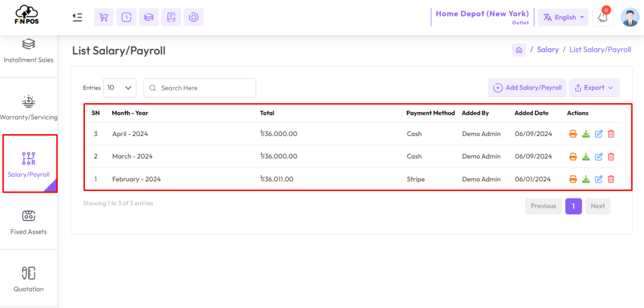Print the March - 2024 salary record
Image resolution: width=644 pixels, height=308 pixels.
(x=573, y=156)
